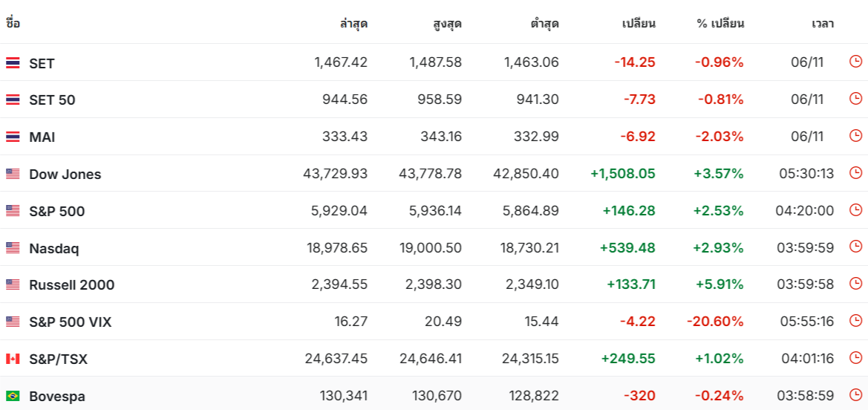Open the Dow Jones index page
The image size is (868, 410).
click(65, 175)
